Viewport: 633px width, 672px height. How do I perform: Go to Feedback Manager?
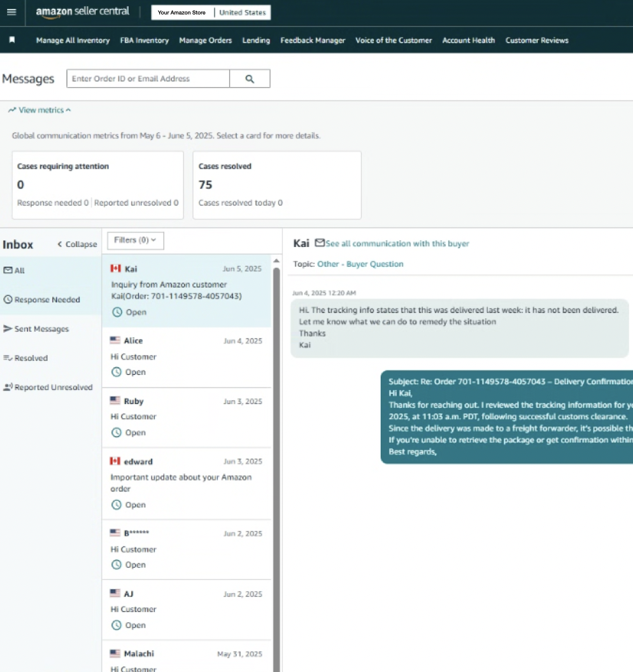313,40
